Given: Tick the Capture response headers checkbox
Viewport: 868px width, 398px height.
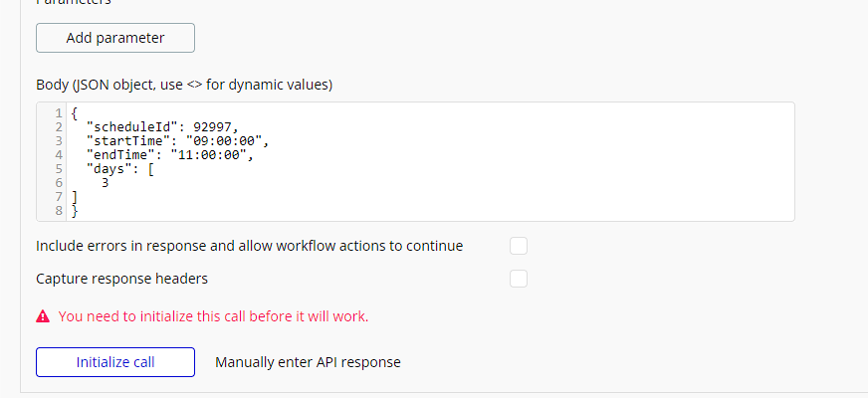Looking at the screenshot, I should pyautogui.click(x=519, y=279).
